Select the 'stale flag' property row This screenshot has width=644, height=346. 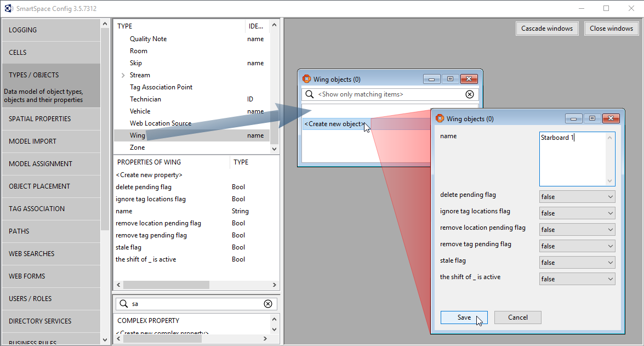coord(196,247)
